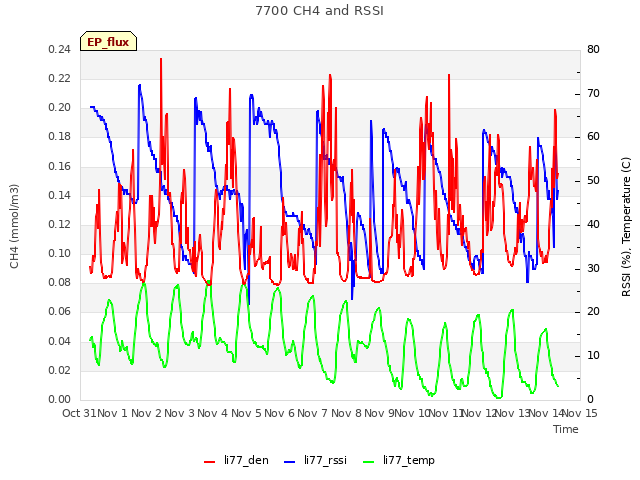This screenshot has height=480, width=640.
Task: Click the 30 right axis value
Action: click(593, 268)
